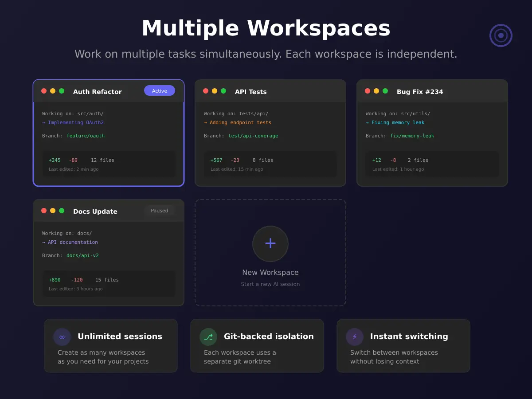Click red dot on Auth Refactor window
This screenshot has height=399, width=532.
coord(44,91)
